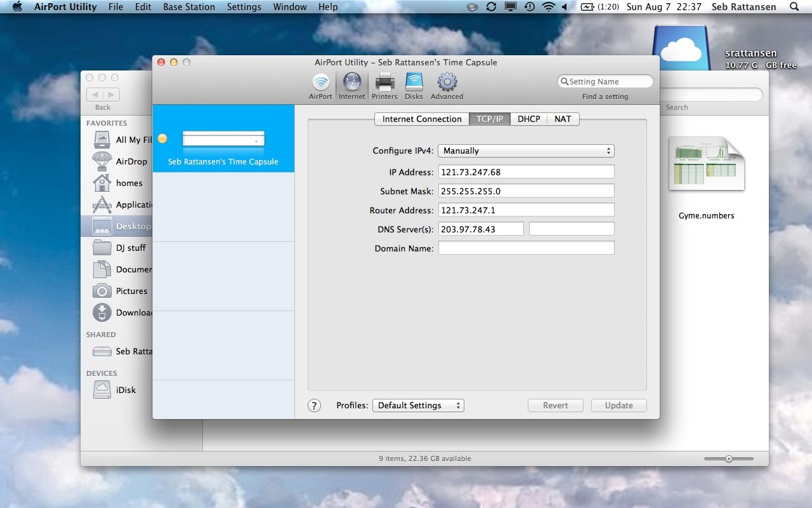The width and height of the screenshot is (812, 508).
Task: Click the Router Address field
Action: [527, 210]
